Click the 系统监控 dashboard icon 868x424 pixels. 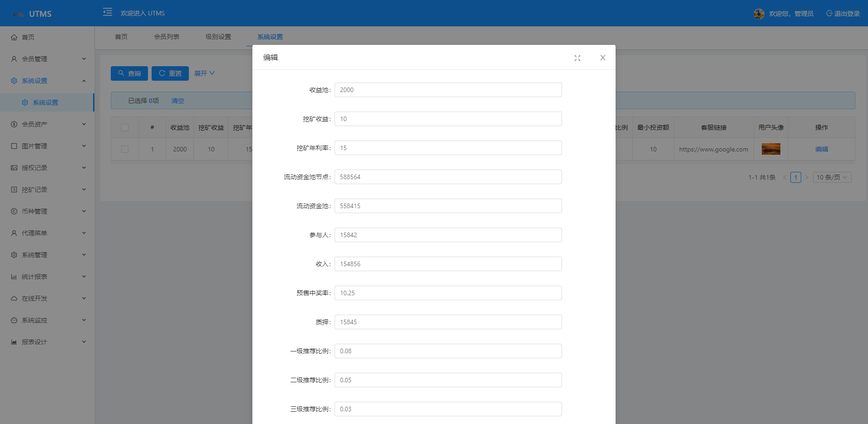click(14, 320)
